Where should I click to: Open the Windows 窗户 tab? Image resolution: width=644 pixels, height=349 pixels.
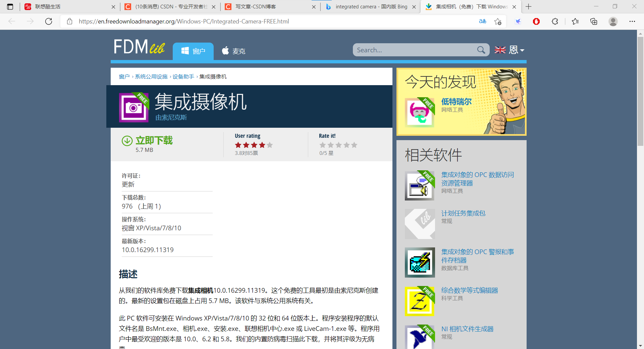point(193,51)
